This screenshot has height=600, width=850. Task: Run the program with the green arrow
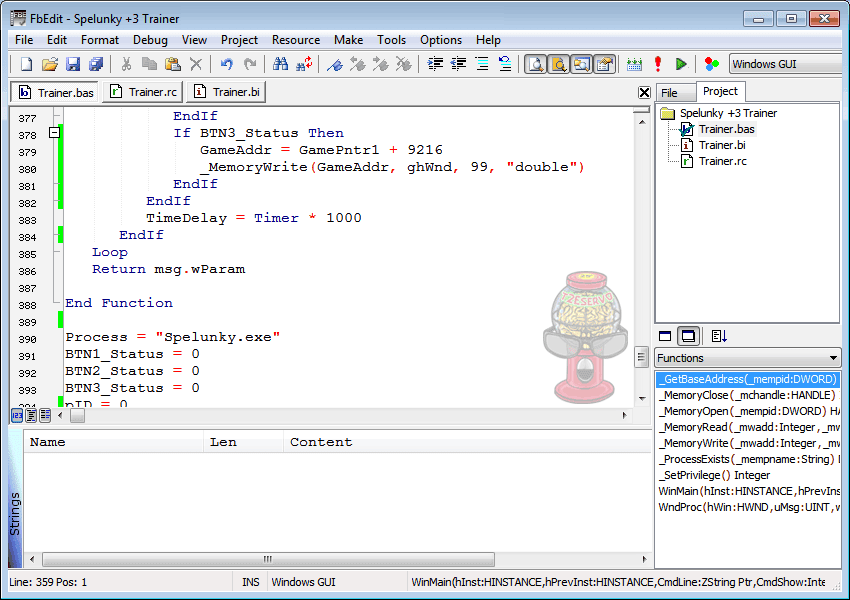coord(681,63)
